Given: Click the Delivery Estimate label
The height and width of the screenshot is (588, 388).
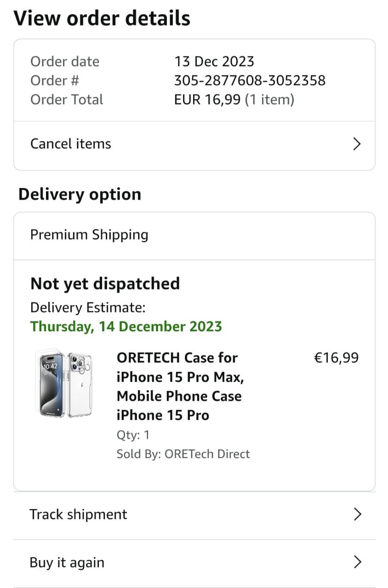Looking at the screenshot, I should click(x=88, y=307).
